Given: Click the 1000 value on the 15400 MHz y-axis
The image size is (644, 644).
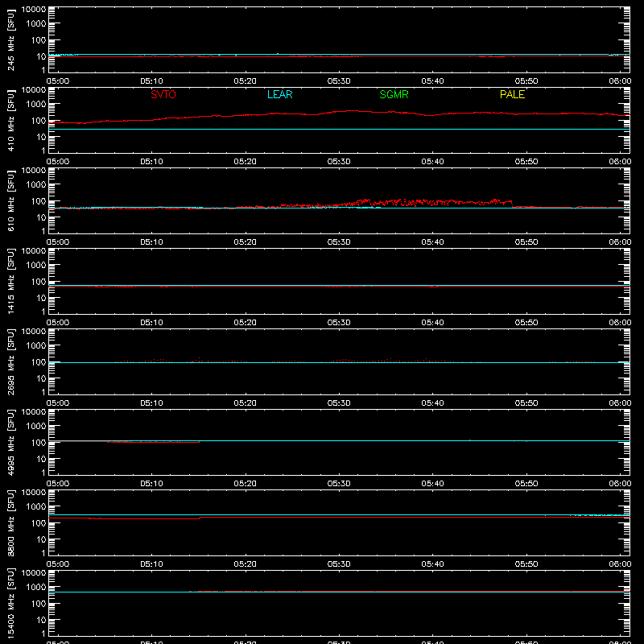Looking at the screenshot, I should tap(36, 588).
